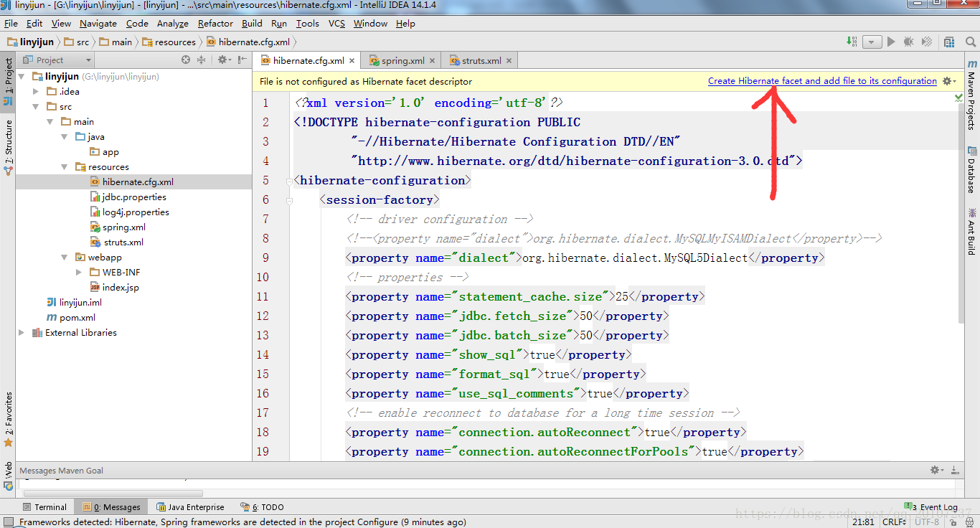
Task: Click the caret position 21:81 indicator
Action: pyautogui.click(x=862, y=522)
